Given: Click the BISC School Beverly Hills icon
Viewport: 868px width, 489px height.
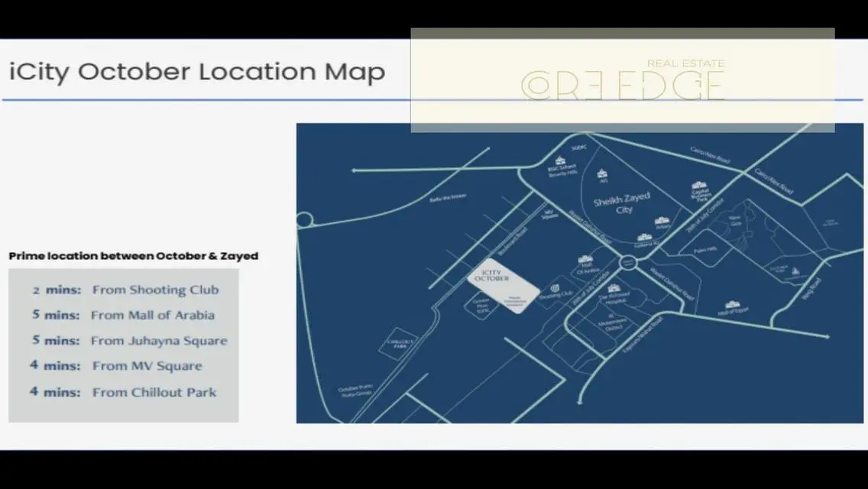Looking at the screenshot, I should click(559, 160).
